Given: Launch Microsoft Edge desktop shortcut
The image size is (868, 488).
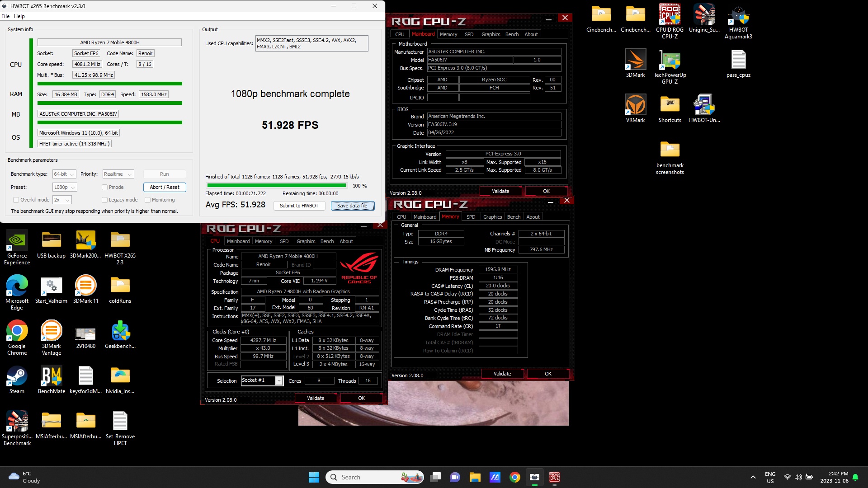Looking at the screenshot, I should click(17, 292).
